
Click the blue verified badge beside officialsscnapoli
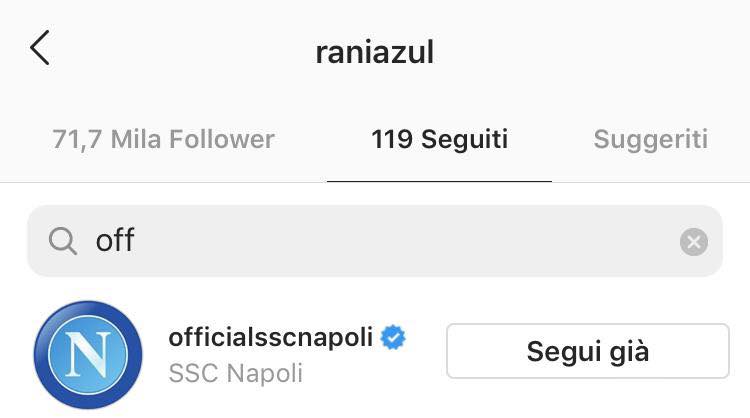[393, 337]
